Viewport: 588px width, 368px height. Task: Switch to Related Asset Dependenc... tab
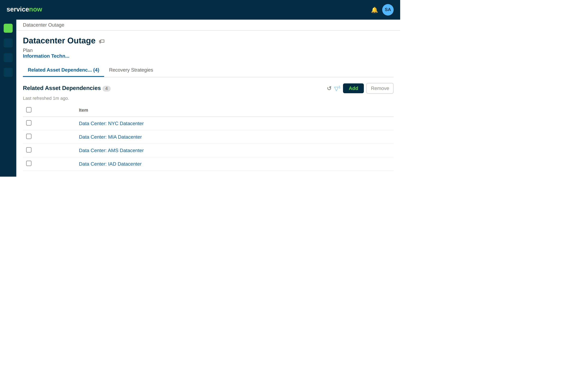[x=63, y=70]
